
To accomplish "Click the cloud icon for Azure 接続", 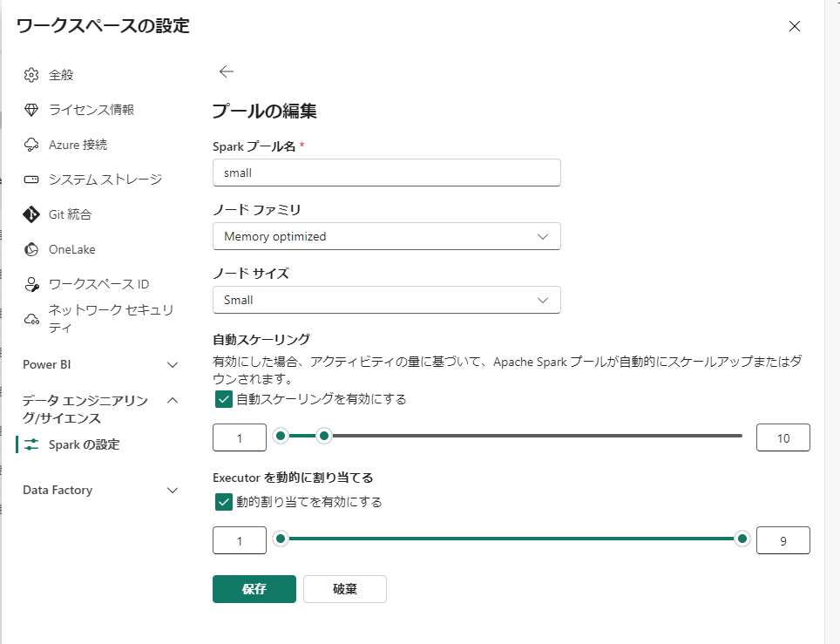I will coord(31,145).
